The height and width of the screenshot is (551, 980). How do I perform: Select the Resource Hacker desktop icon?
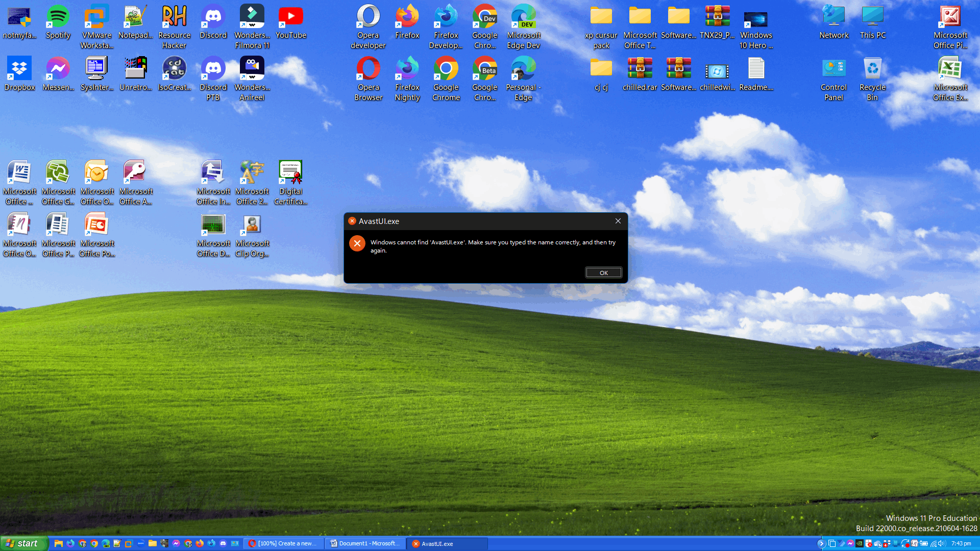pyautogui.click(x=175, y=27)
